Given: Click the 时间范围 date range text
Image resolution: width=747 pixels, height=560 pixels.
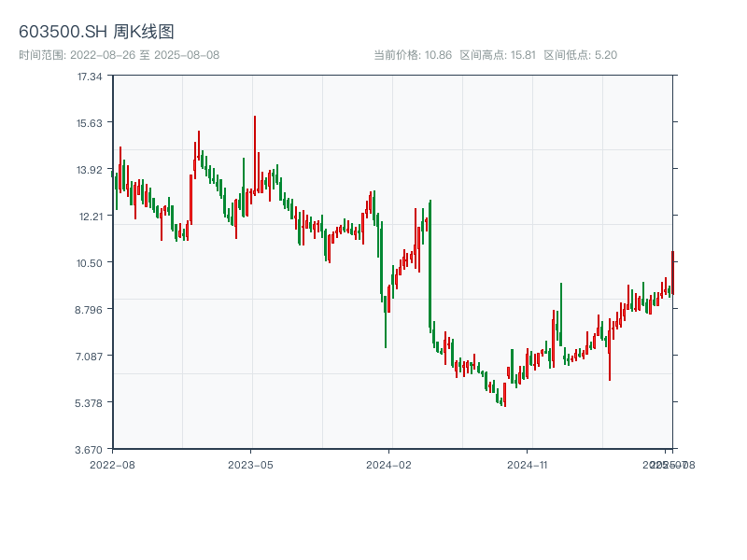Looking at the screenshot, I should tap(119, 55).
